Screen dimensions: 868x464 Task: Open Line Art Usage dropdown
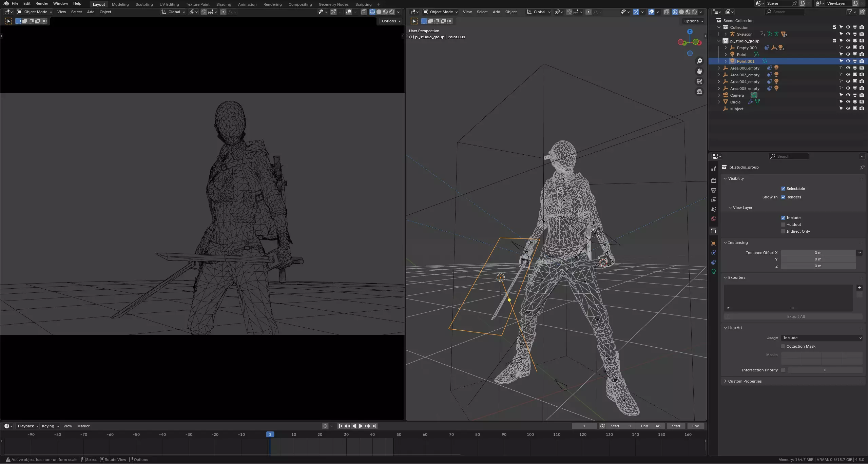822,338
